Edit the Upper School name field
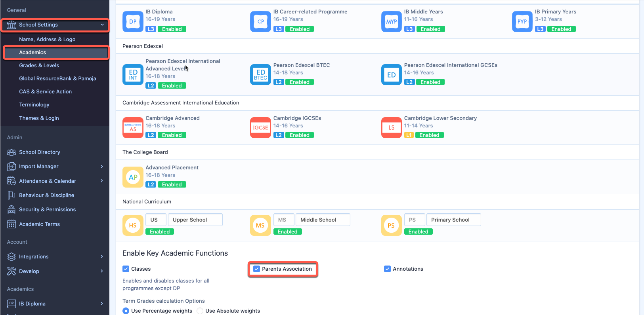 (195, 220)
